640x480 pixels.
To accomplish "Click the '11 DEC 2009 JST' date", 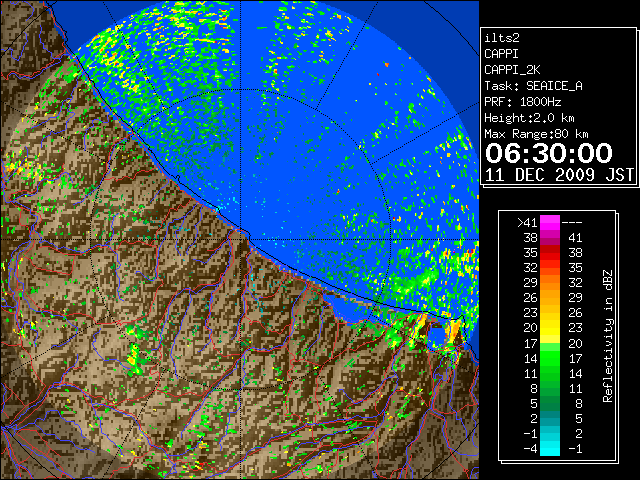I will click(559, 175).
